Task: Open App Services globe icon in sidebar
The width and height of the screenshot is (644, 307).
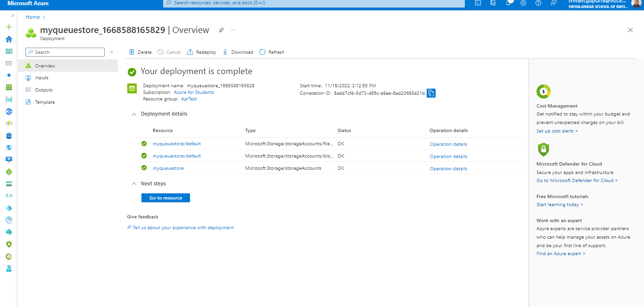Action: [x=8, y=111]
